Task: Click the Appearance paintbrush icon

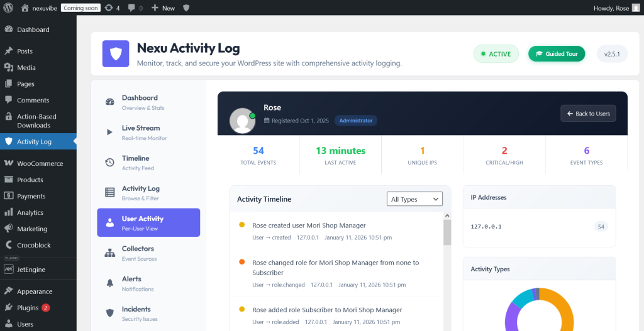Action: (x=9, y=291)
